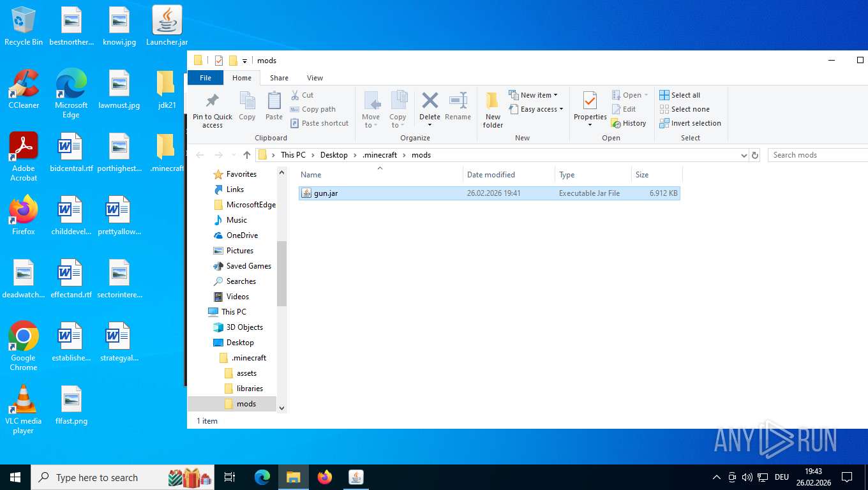
Task: Open Adobe Acrobat desktop shortcut
Action: coord(24,157)
